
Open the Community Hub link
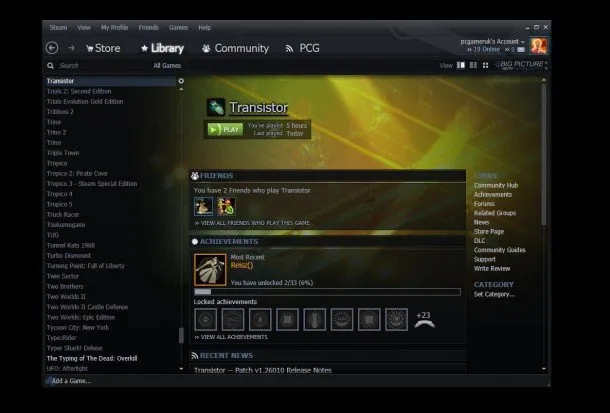click(496, 186)
